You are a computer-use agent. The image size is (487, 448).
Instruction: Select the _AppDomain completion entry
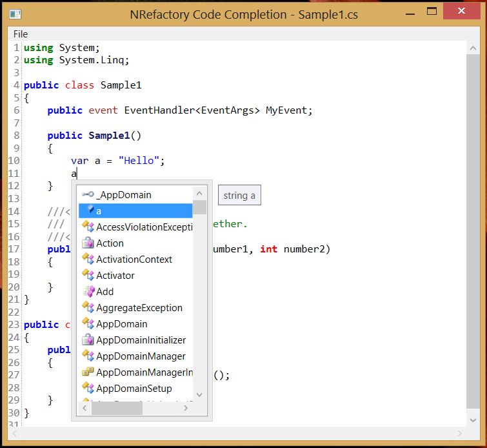pos(135,195)
